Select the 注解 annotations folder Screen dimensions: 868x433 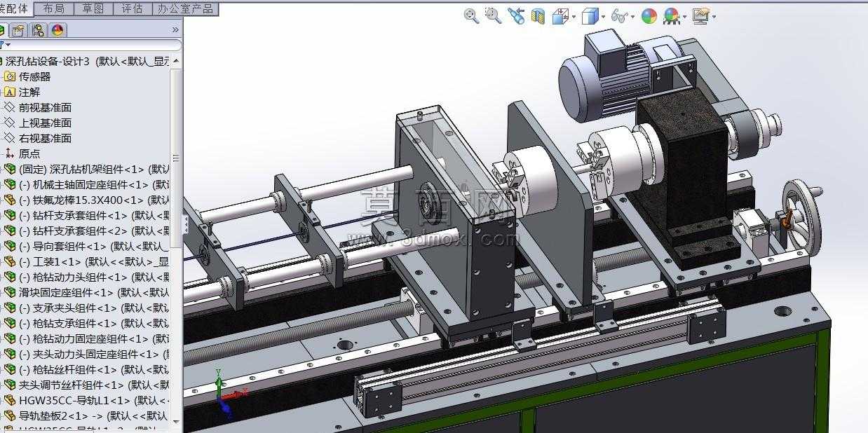tap(29, 92)
